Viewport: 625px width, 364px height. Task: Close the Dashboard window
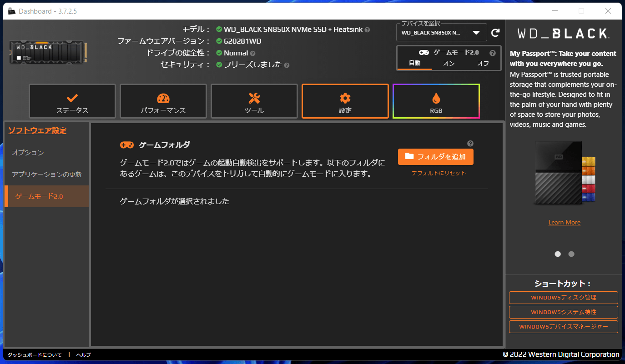[608, 11]
